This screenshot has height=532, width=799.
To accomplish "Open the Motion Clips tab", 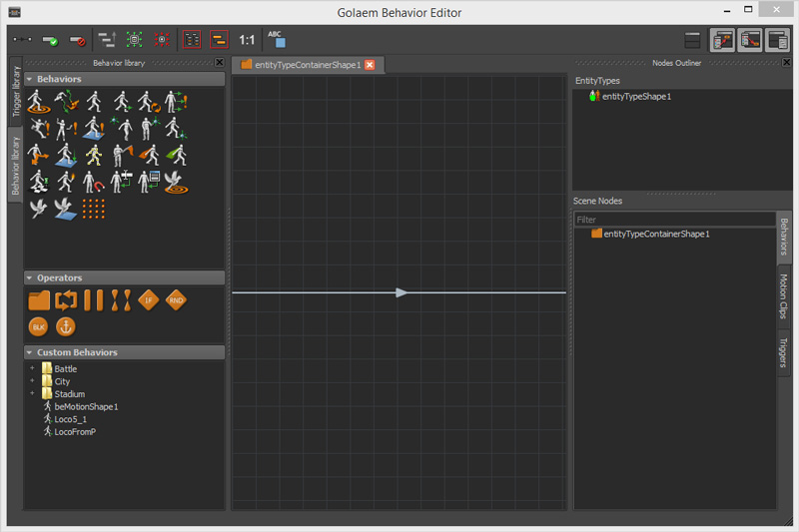I will [x=784, y=296].
